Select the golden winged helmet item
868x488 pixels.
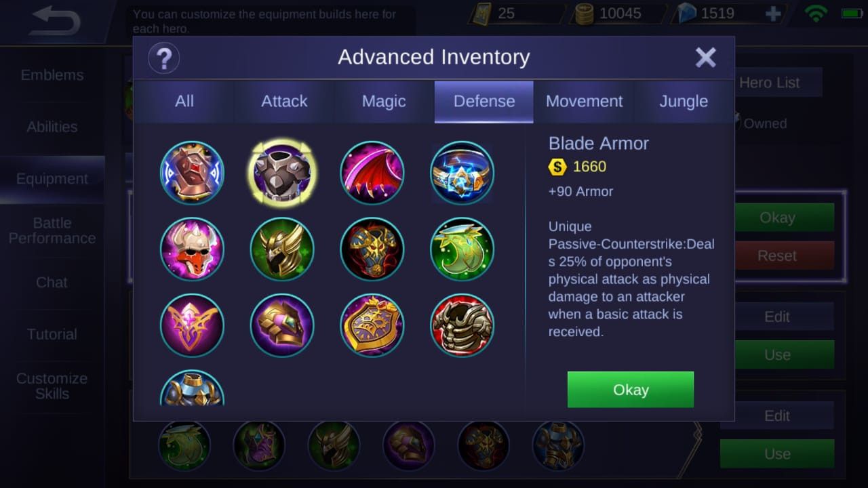pyautogui.click(x=281, y=249)
